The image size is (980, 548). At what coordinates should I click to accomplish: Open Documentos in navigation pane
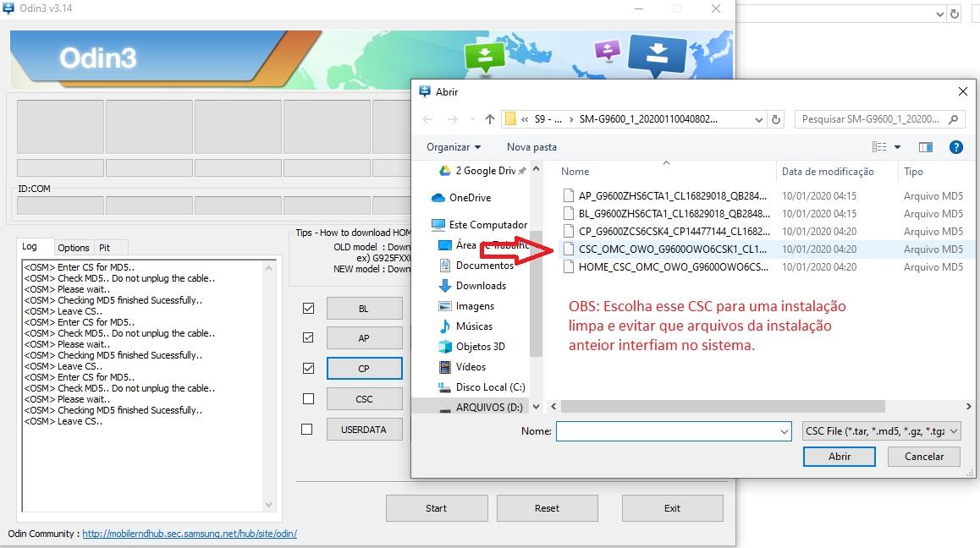tap(478, 265)
